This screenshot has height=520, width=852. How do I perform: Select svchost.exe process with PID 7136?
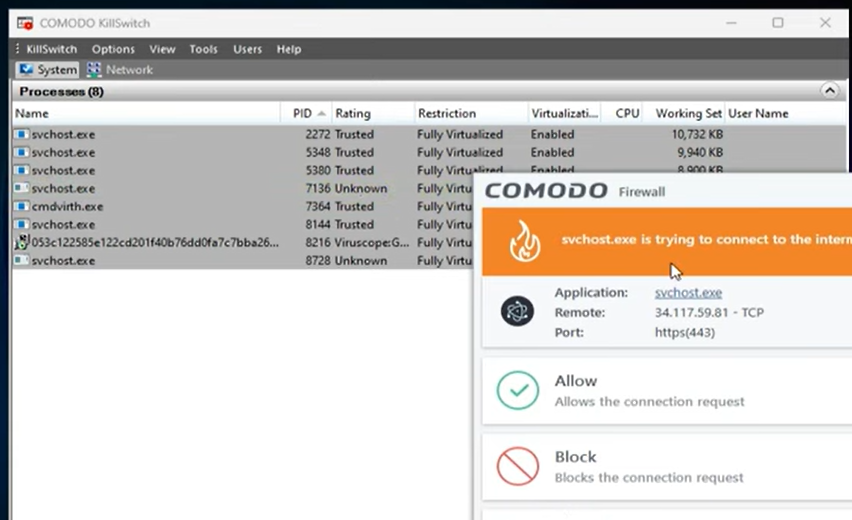(x=242, y=188)
